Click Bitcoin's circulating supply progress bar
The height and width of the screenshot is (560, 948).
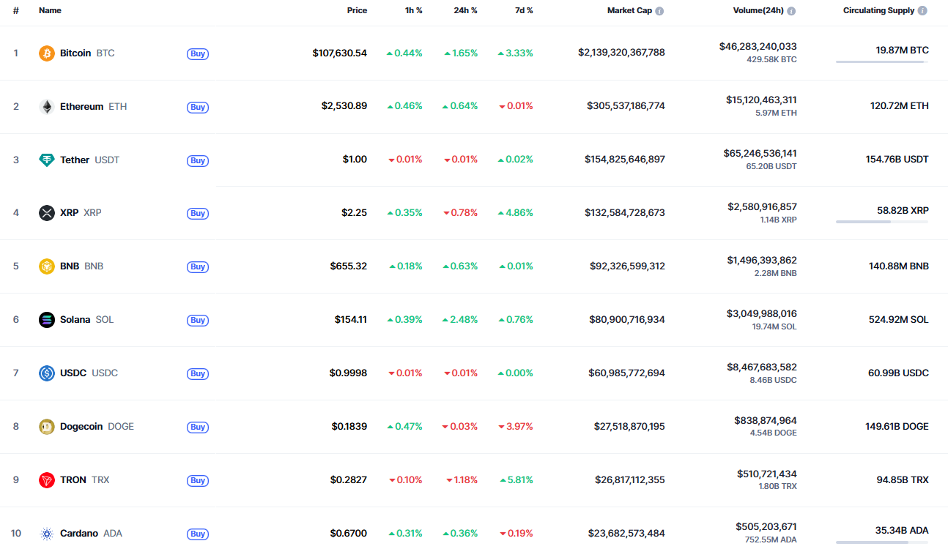[x=882, y=61]
